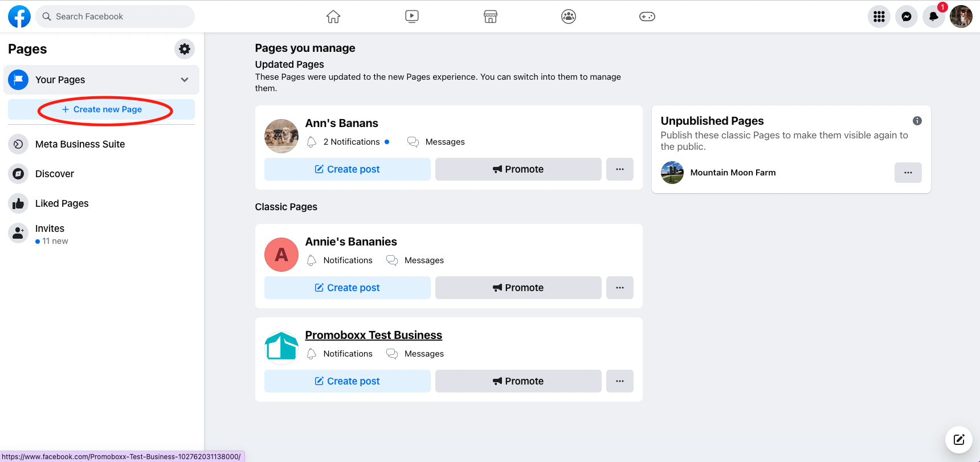Open the notifications bell in top bar
980x462 pixels.
click(934, 17)
